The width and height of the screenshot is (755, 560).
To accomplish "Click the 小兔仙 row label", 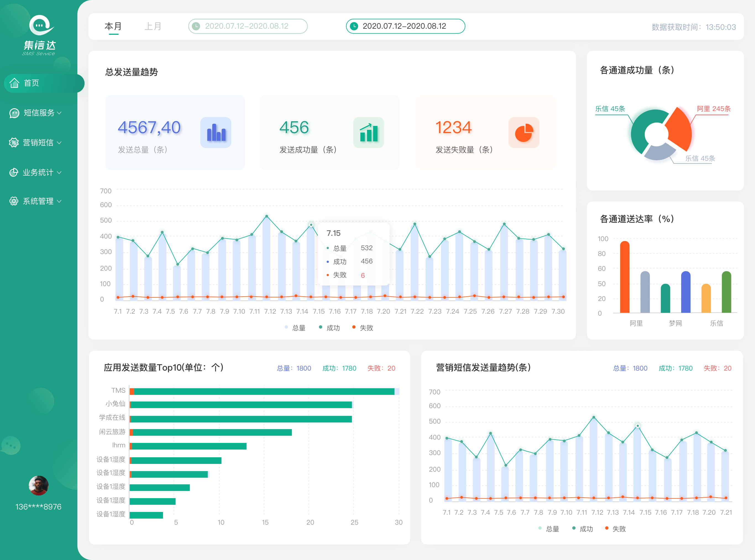I will point(115,404).
